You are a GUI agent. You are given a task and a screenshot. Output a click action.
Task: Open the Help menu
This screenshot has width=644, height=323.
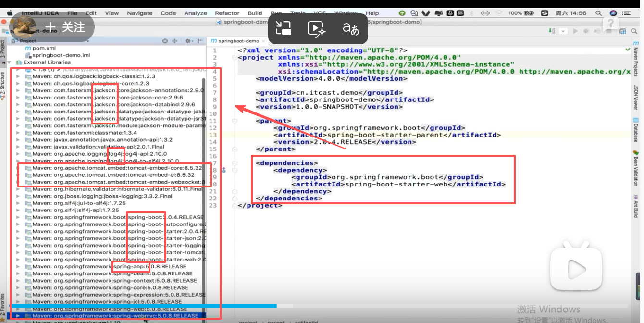(372, 13)
